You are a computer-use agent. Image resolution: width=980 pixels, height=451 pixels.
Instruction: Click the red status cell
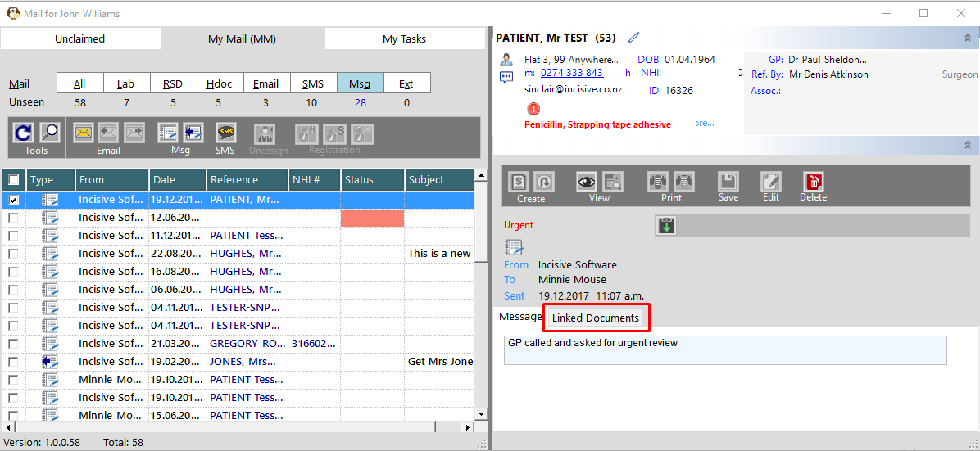[x=373, y=218]
